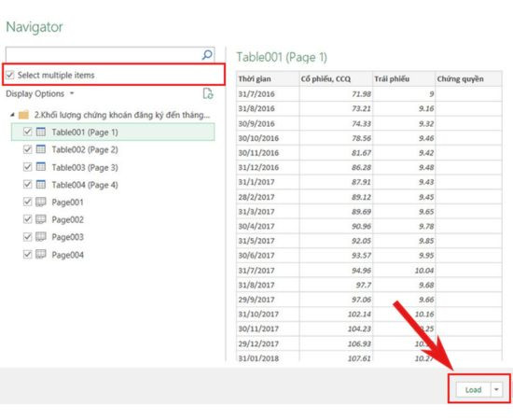Click the 86.28 value cell

[x=336, y=167]
